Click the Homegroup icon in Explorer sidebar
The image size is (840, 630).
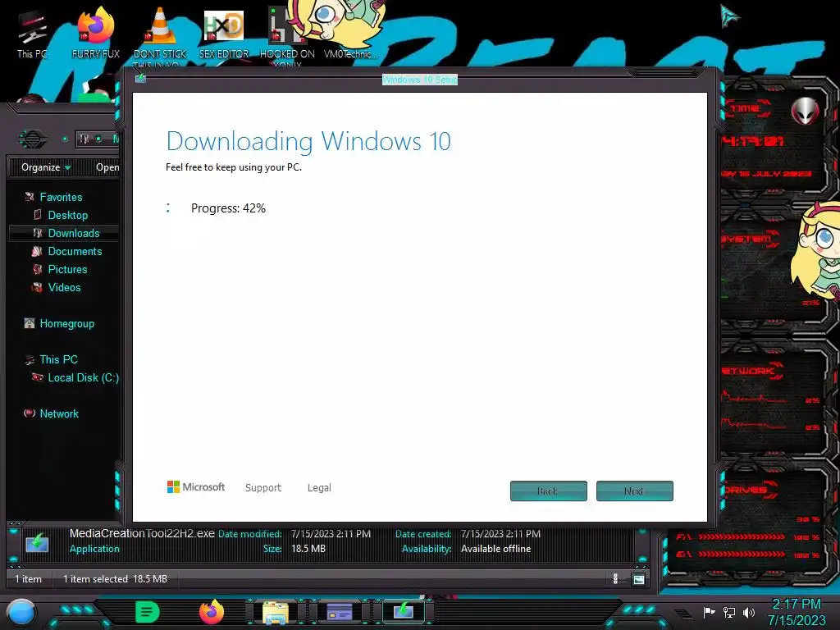click(x=30, y=323)
